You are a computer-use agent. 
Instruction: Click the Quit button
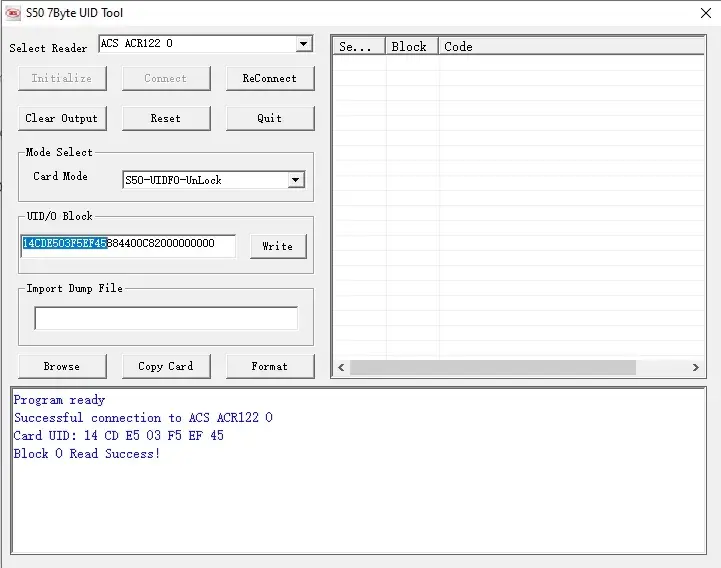(x=269, y=118)
